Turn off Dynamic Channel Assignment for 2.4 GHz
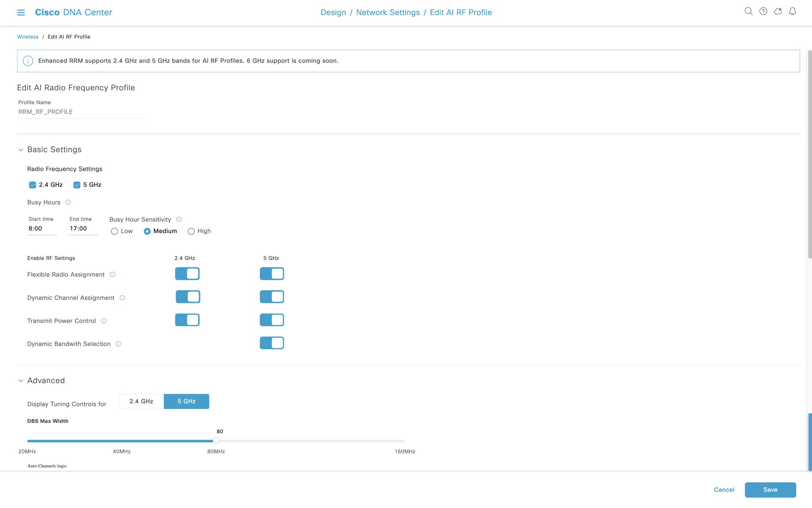812x508 pixels. (187, 296)
